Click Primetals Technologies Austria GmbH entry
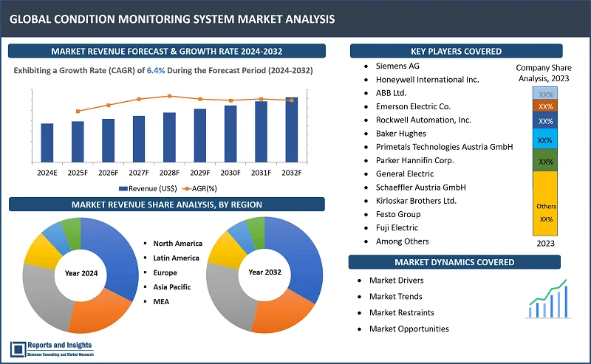 (x=445, y=147)
